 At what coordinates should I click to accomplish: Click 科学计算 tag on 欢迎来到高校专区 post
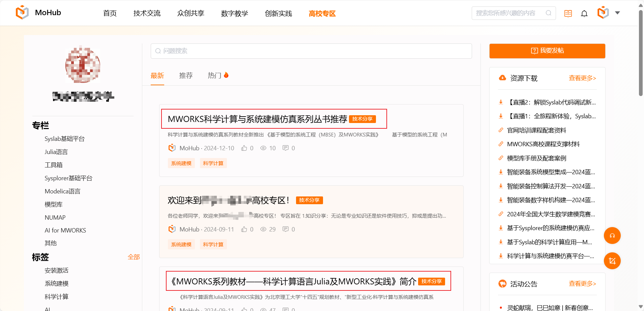(x=213, y=245)
